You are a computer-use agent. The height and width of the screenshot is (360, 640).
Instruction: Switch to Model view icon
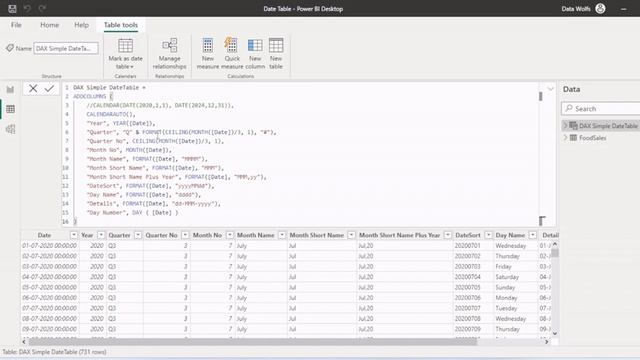tap(10, 129)
